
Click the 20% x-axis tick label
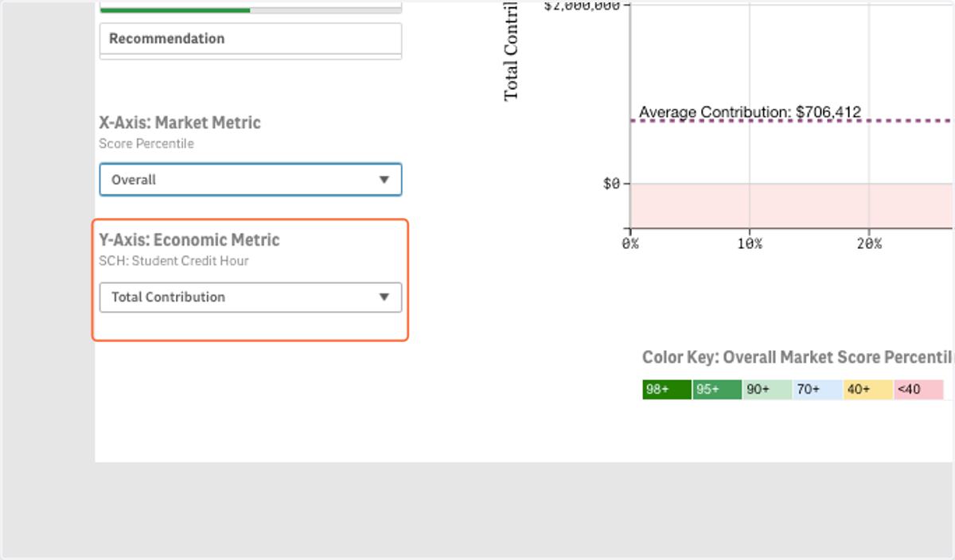(868, 243)
